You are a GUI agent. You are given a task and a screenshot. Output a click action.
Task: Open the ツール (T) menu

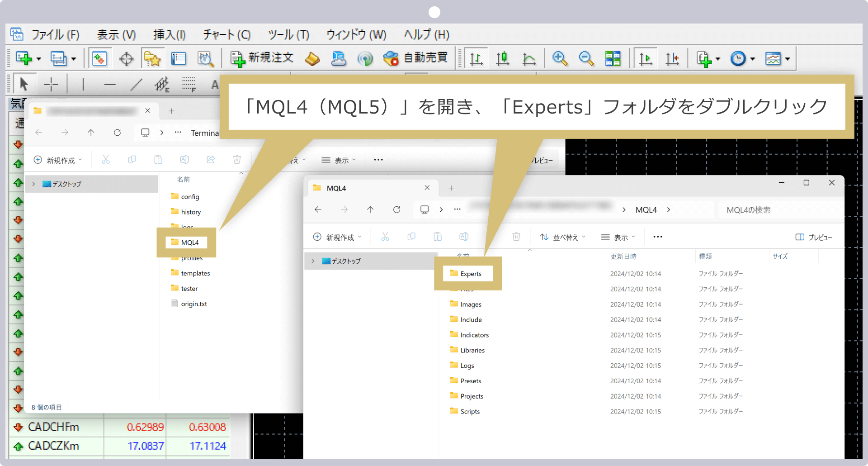coord(288,35)
